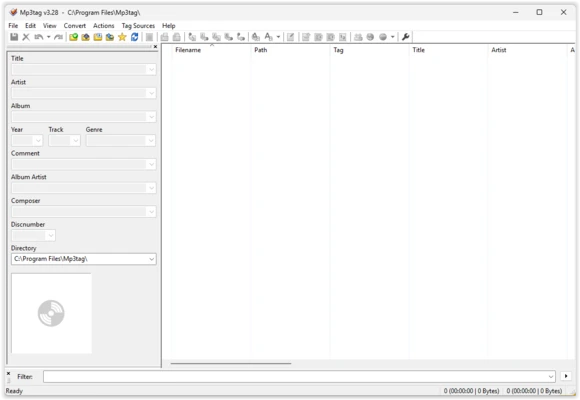Click the Text file to Tag converter icon

(229, 37)
